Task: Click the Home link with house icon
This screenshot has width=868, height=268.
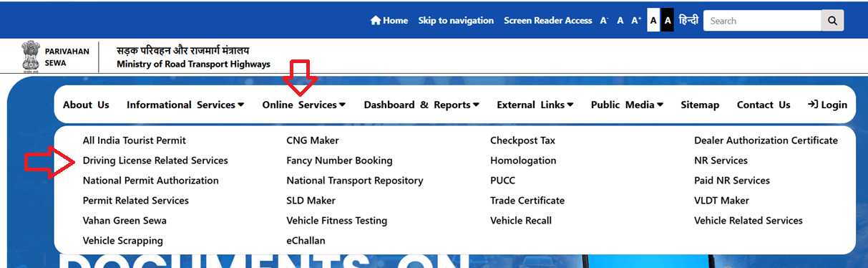Action: coord(389,21)
